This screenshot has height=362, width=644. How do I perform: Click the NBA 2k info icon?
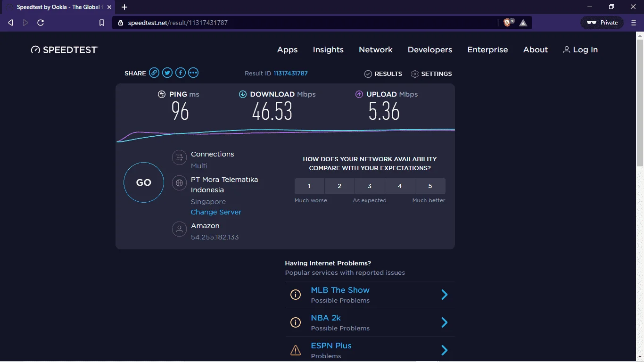coord(296,323)
